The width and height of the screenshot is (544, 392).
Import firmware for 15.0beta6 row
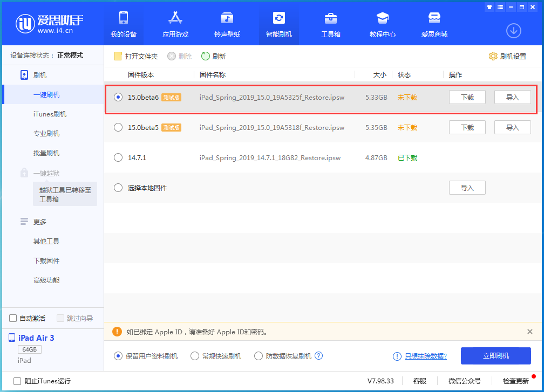(513, 98)
